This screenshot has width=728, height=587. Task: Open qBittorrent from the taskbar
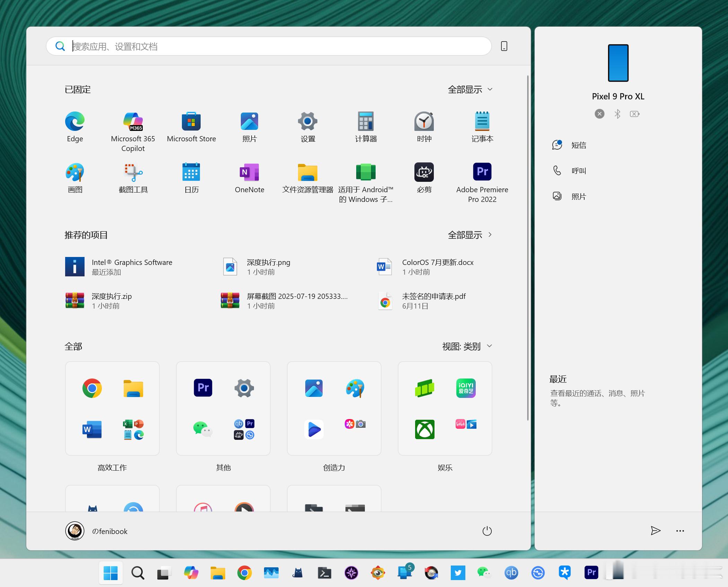pyautogui.click(x=511, y=573)
